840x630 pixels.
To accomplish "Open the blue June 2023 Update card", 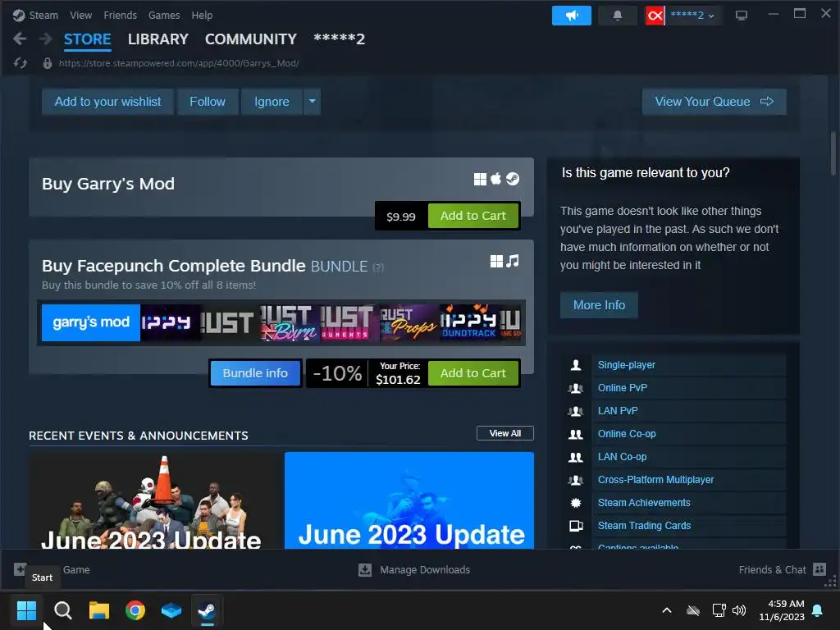I will (409, 500).
